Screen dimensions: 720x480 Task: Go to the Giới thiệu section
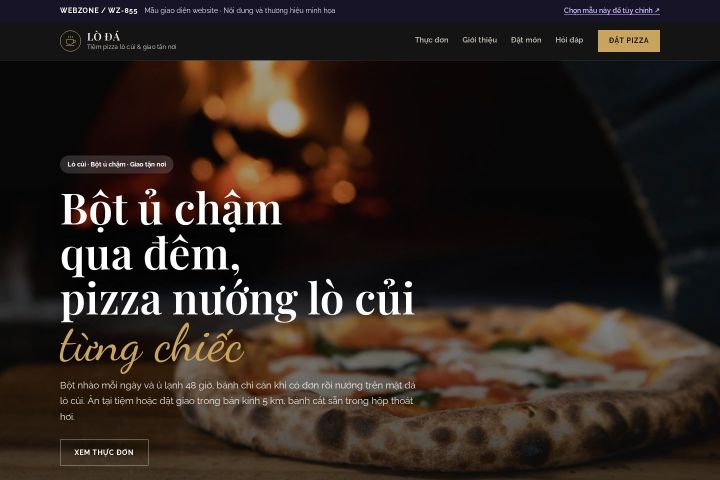point(479,40)
